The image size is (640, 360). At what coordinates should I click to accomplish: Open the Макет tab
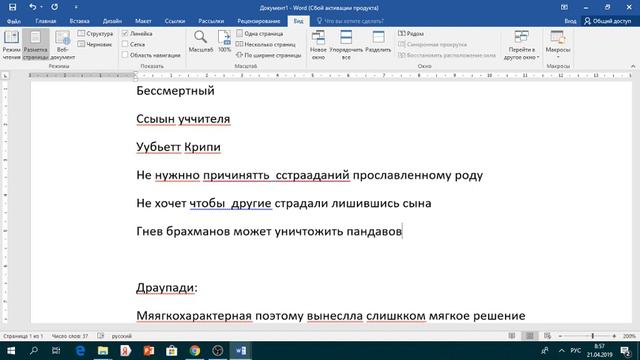(x=143, y=21)
